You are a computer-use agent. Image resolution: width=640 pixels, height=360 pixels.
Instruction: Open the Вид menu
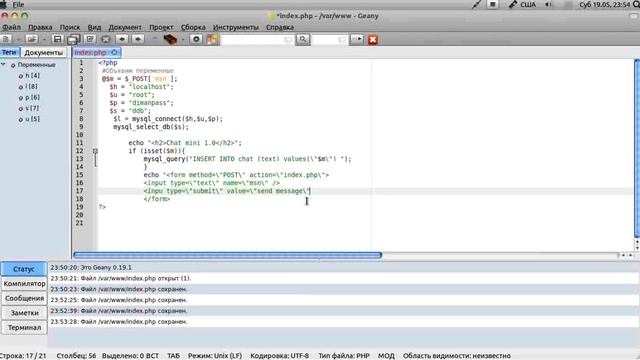(94, 27)
